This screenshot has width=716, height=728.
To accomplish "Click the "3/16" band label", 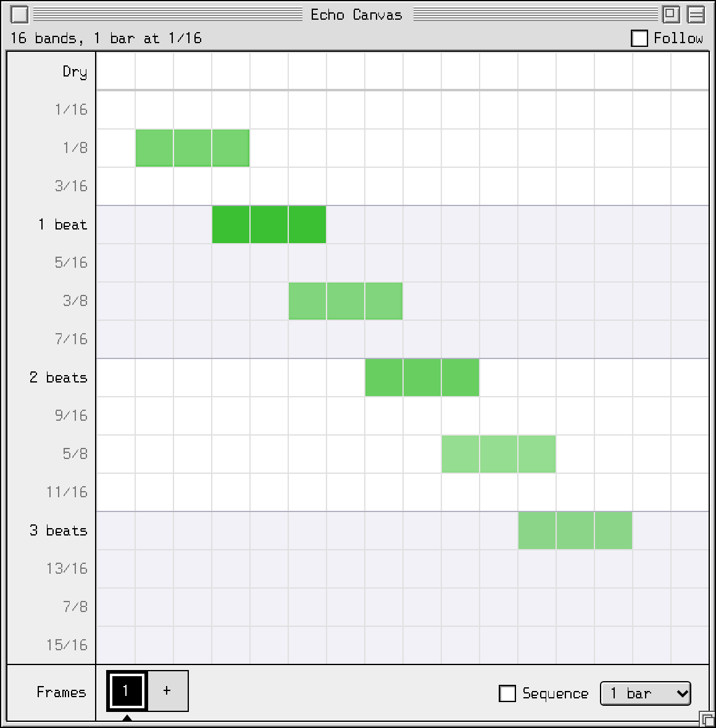I will [71, 186].
